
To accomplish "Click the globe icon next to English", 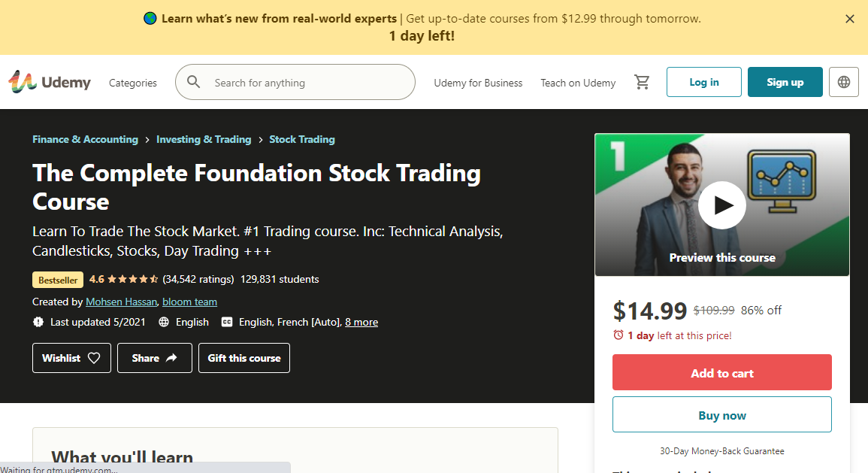I will tap(164, 322).
